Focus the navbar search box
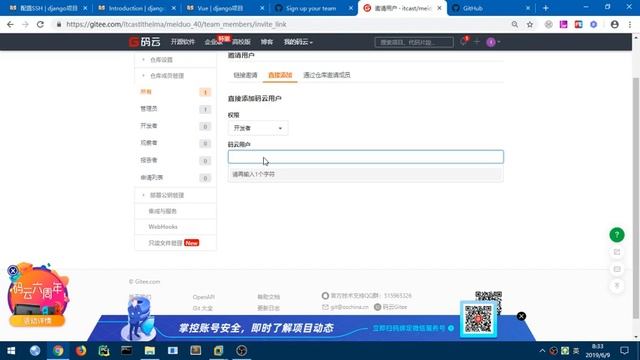Viewport: 640px width, 360px height. click(414, 42)
